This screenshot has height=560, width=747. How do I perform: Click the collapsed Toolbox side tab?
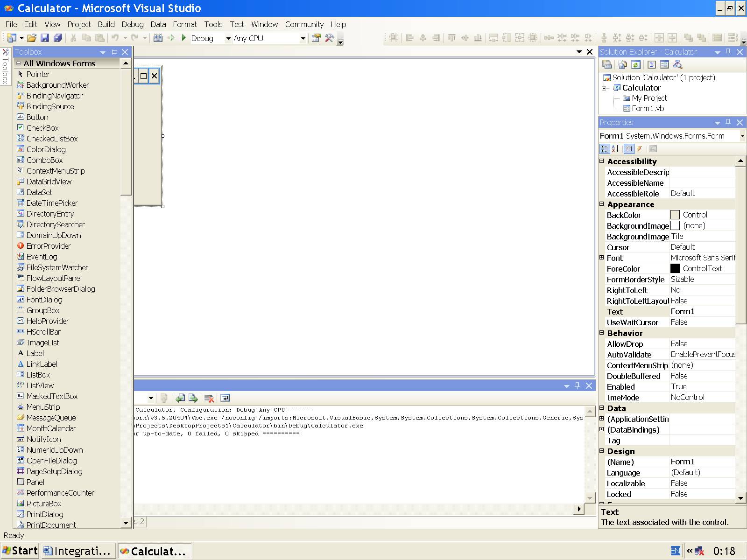pos(5,66)
